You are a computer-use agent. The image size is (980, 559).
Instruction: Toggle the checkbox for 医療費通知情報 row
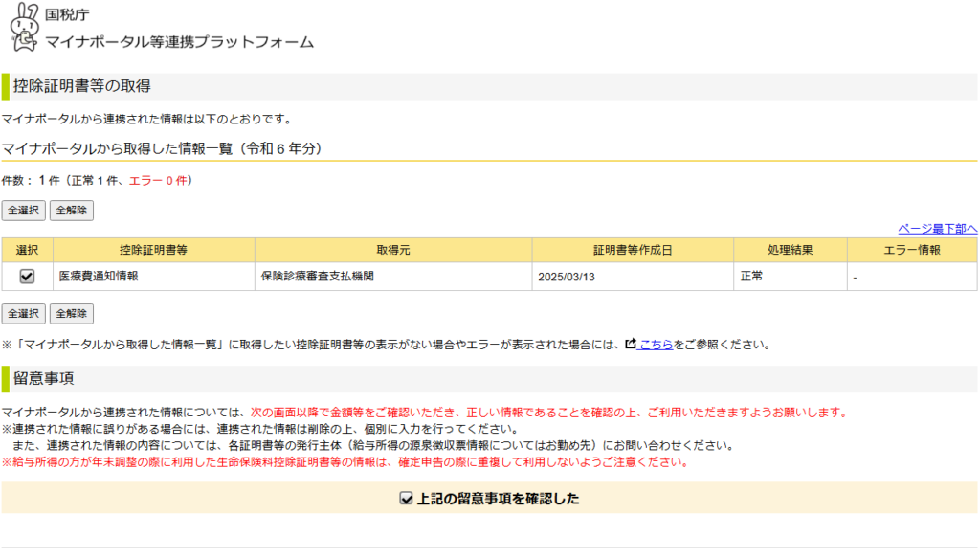(27, 277)
